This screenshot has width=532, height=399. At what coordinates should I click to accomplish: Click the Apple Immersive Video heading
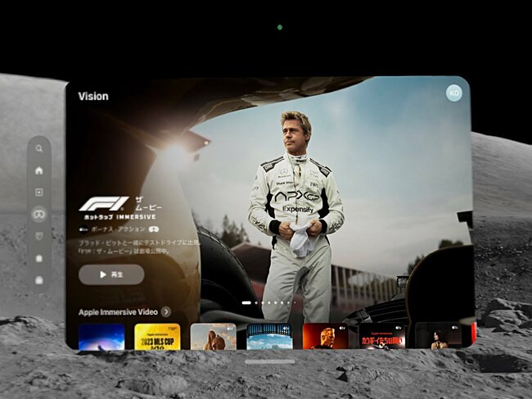pos(118,311)
